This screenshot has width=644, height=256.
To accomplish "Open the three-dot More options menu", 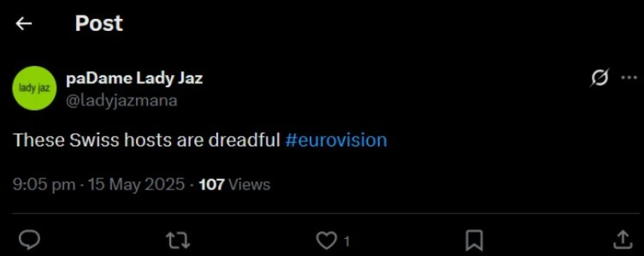I will coord(629,78).
